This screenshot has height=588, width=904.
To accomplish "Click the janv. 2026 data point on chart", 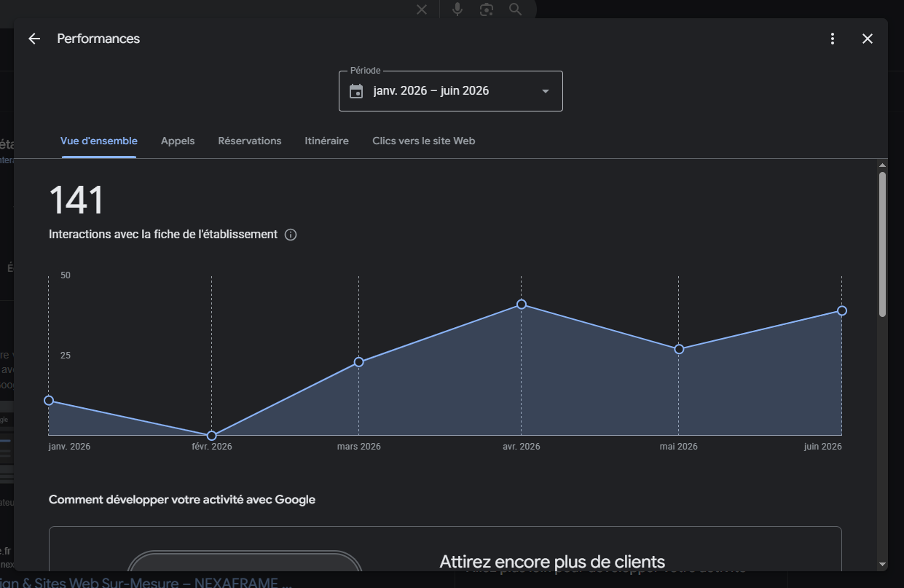I will point(49,400).
